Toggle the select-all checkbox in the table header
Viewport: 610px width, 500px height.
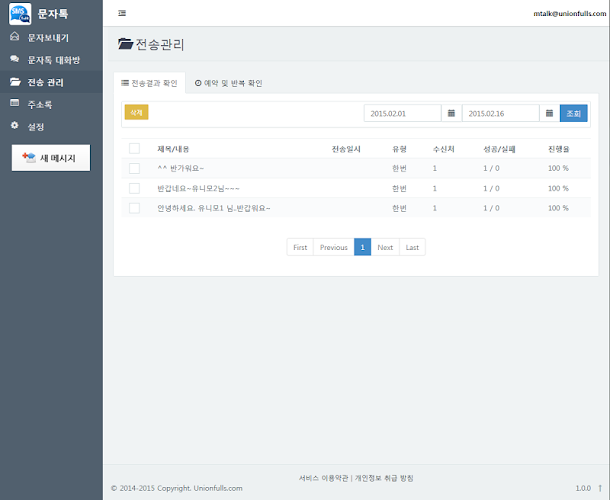point(134,149)
